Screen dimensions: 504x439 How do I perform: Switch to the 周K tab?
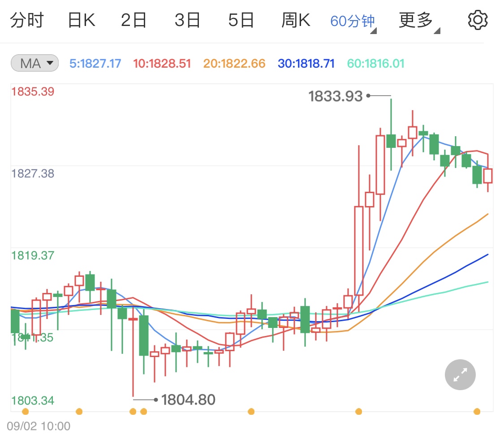tap(296, 20)
